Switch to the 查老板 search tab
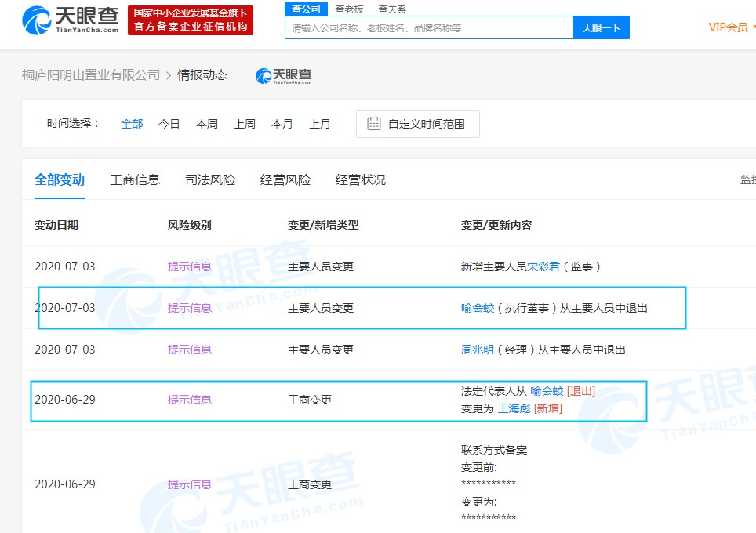This screenshot has width=756, height=533. (349, 9)
